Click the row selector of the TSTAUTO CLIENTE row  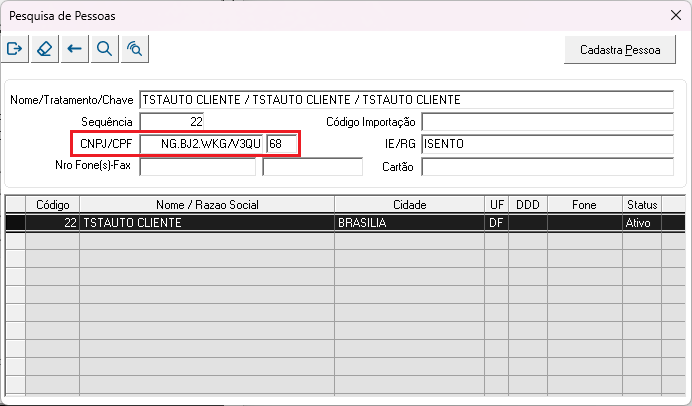click(x=15, y=223)
